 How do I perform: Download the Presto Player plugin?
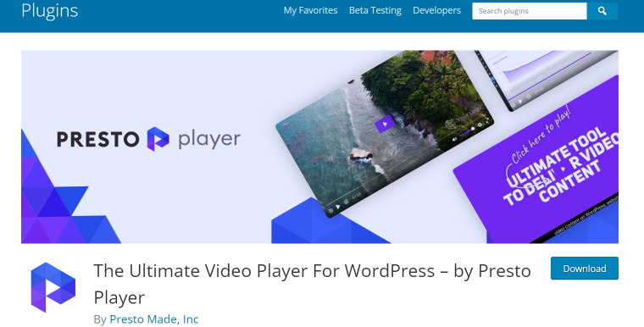pos(585,269)
